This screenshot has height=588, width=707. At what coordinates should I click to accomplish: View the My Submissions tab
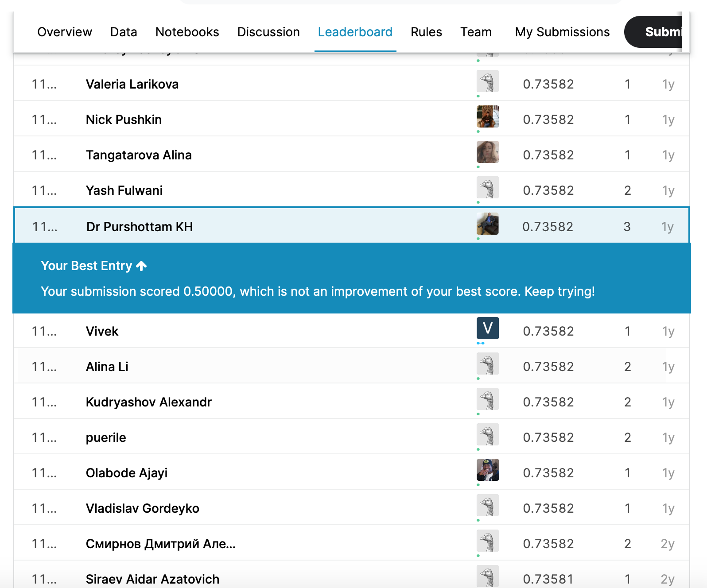point(562,32)
